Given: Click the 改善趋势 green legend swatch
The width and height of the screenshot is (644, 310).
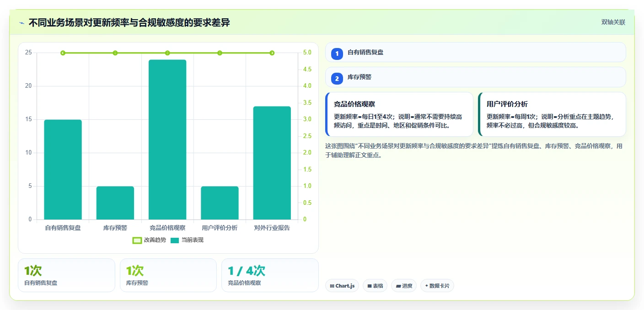Looking at the screenshot, I should (x=137, y=241).
